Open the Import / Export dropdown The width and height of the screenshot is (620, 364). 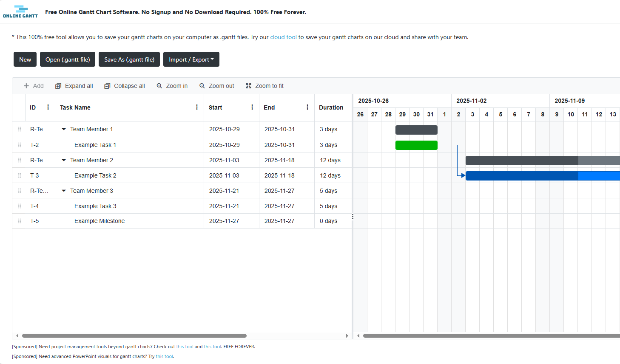tap(191, 59)
